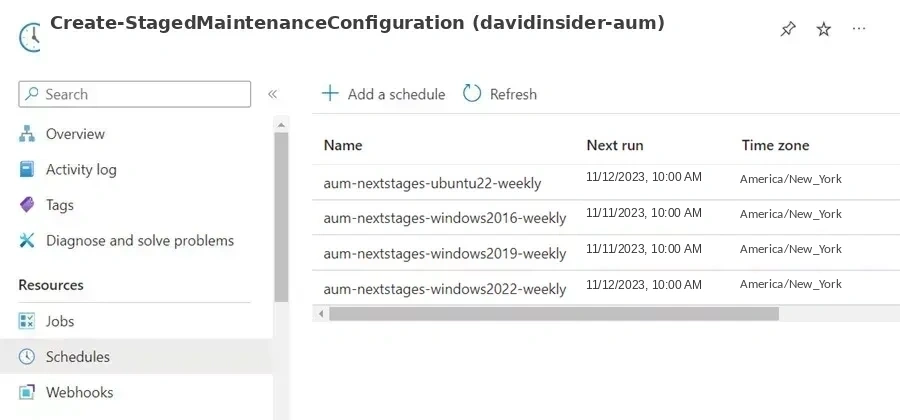Click time zone of windows2019 schedule row
The height and width of the screenshot is (420, 900).
pos(791,248)
